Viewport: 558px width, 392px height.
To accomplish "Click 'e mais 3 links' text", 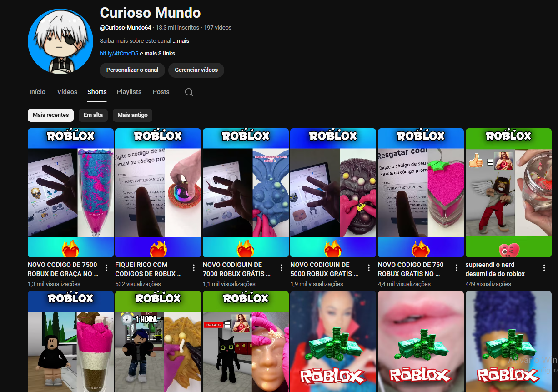I will [157, 54].
